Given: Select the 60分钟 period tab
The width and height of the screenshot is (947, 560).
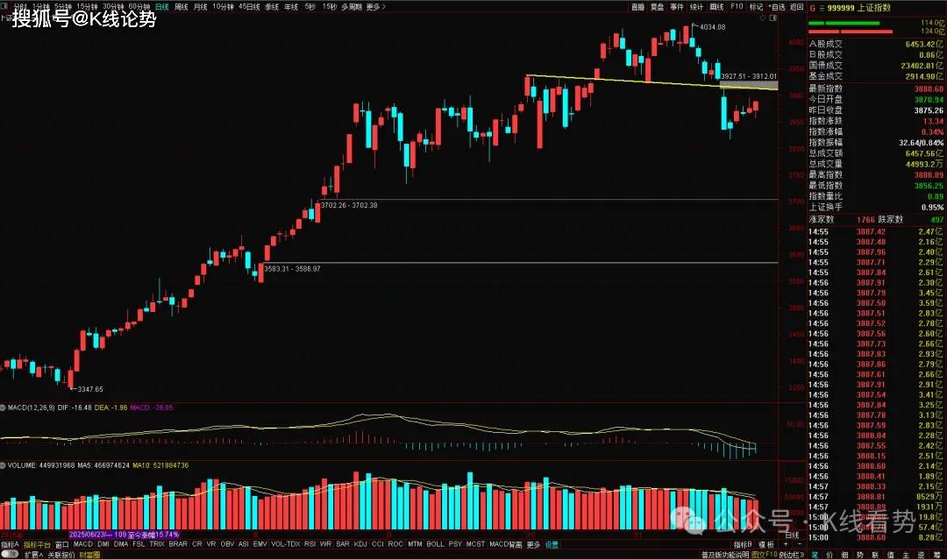Looking at the screenshot, I should (x=139, y=7).
